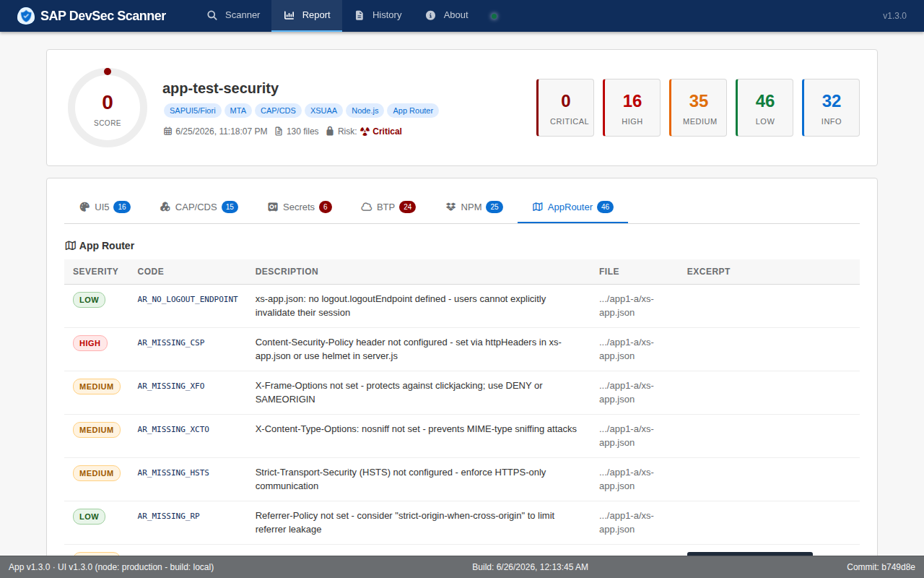Screen dimensions: 924x578
Task: Click file path in AR_MISSING_XFO row
Action: pyautogui.click(x=627, y=392)
